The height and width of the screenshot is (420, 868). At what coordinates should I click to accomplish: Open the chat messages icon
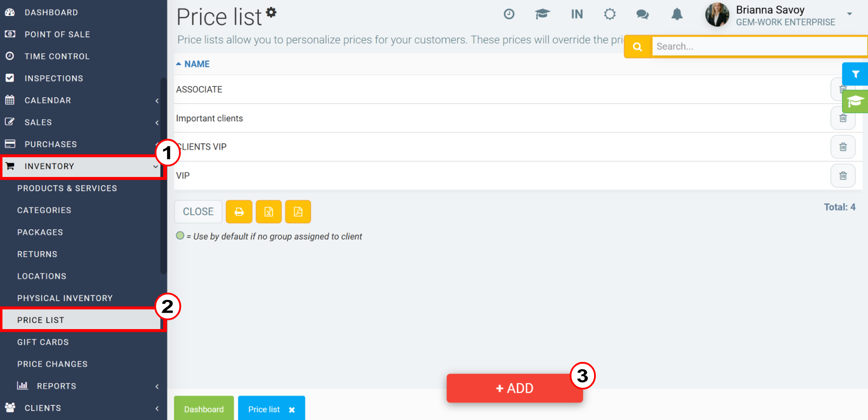(642, 14)
